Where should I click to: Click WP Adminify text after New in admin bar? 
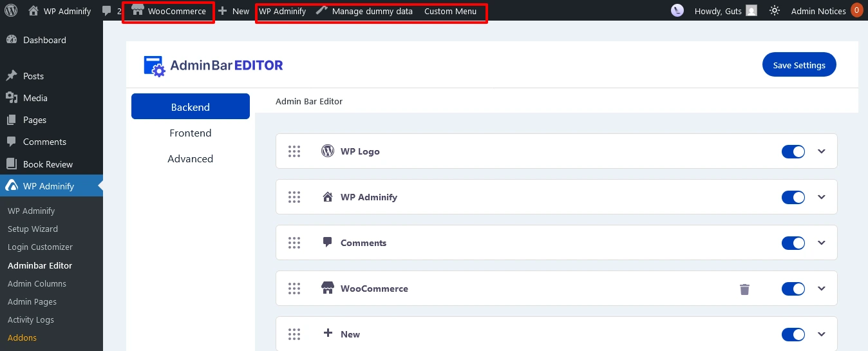(x=282, y=11)
